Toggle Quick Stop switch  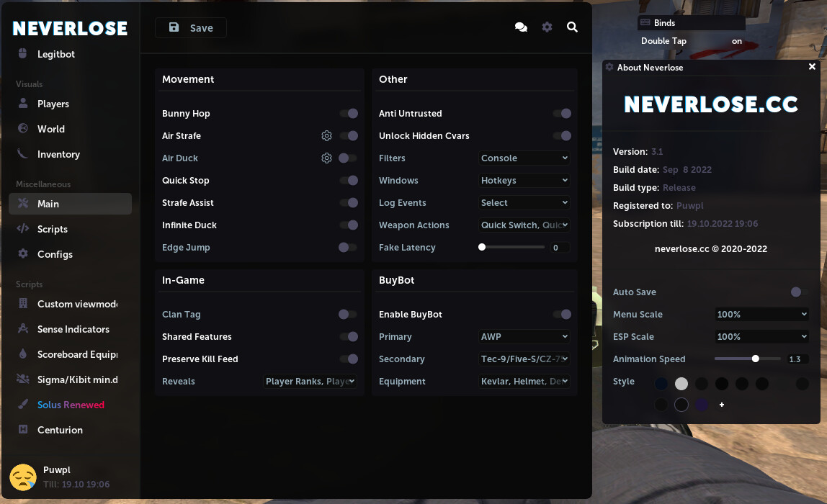click(349, 180)
